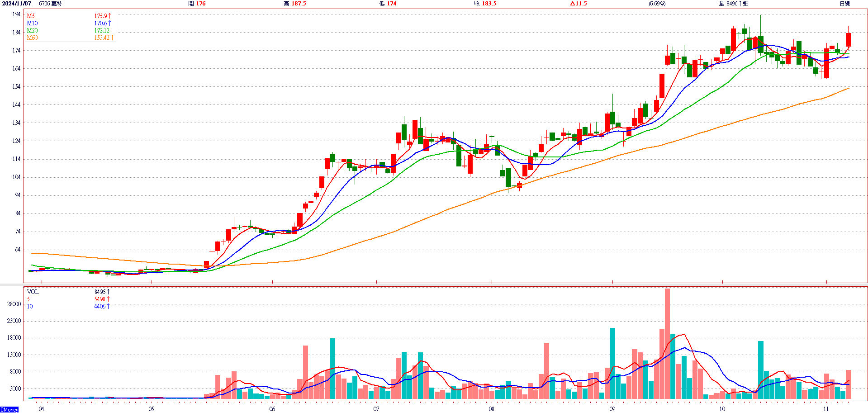Click the high price 高 187.5
Image resolution: width=868 pixels, height=417 pixels.
(x=295, y=4)
